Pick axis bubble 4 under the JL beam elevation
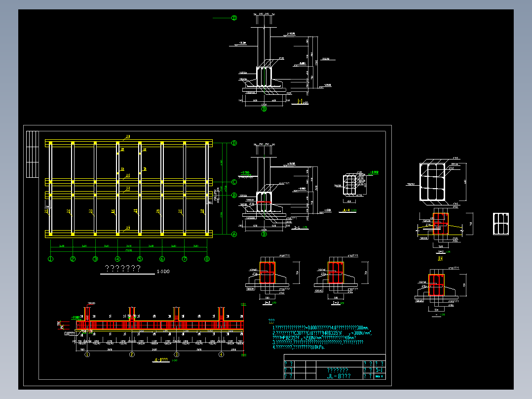This screenshot has width=532, height=399. pos(221,355)
